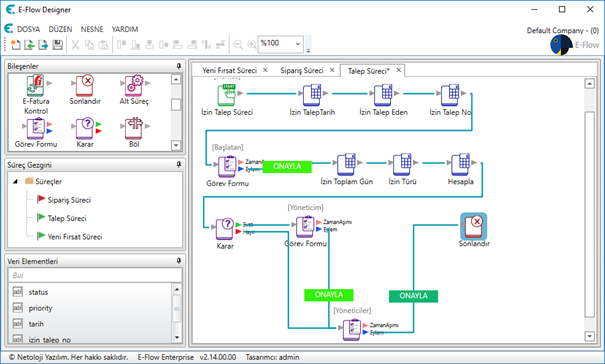Pin the Bileşenler panel

click(x=179, y=66)
